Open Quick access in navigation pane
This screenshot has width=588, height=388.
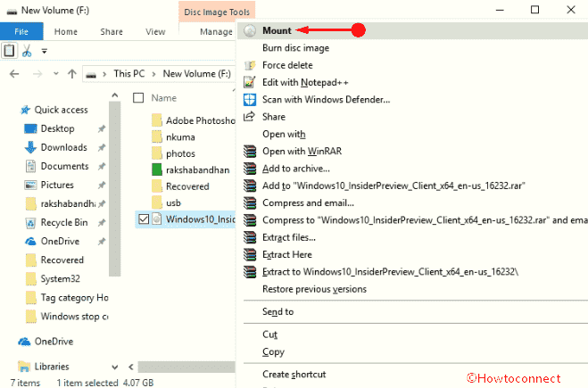click(62, 110)
